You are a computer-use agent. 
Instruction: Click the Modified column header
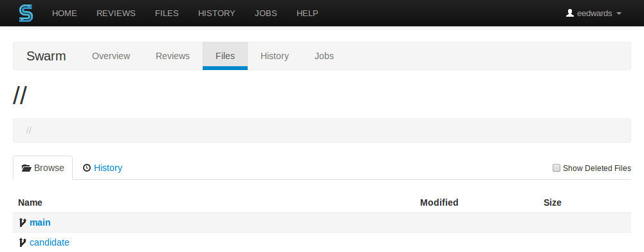point(439,203)
